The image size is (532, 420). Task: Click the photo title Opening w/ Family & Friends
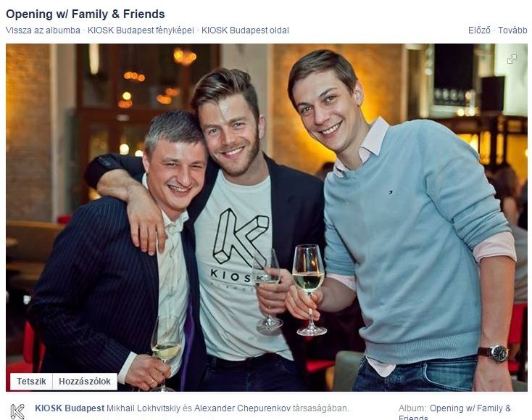pyautogui.click(x=85, y=14)
